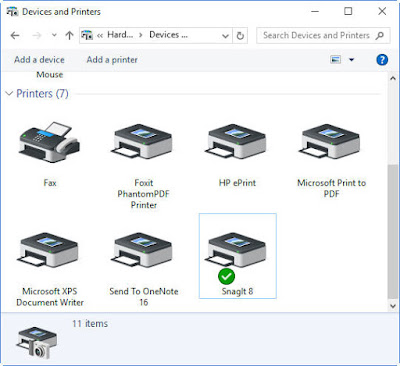Go up one level with the up arrow
This screenshot has width=400, height=366.
[69, 35]
